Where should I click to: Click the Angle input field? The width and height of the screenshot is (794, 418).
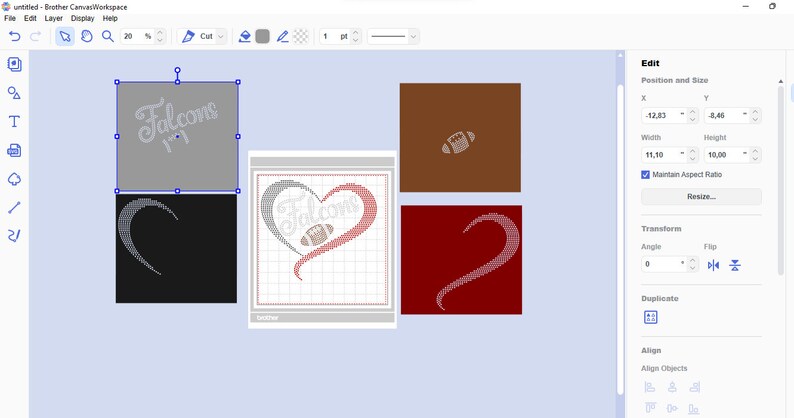pyautogui.click(x=664, y=264)
